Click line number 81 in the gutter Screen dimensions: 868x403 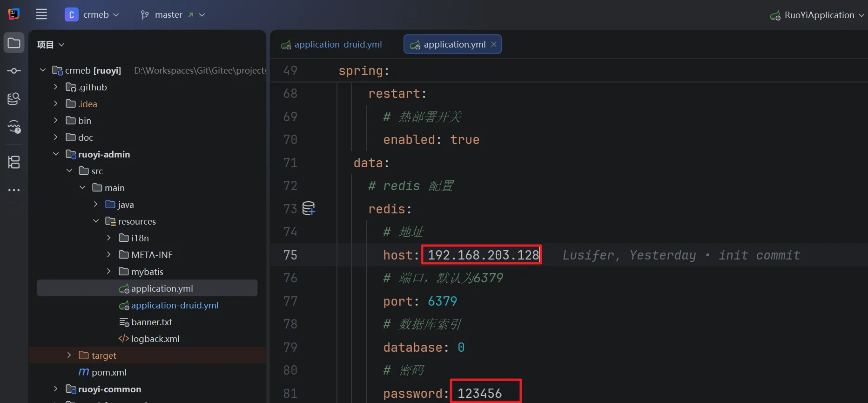pos(290,394)
